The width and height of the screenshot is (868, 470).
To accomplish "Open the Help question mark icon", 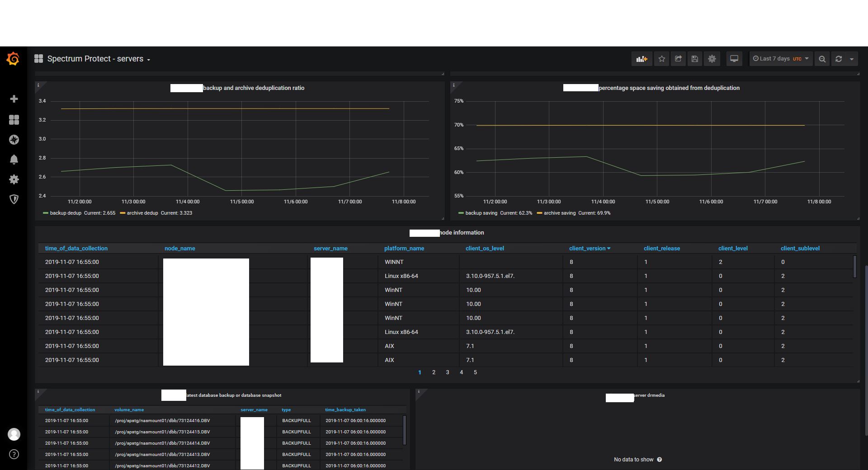I will pos(14,454).
